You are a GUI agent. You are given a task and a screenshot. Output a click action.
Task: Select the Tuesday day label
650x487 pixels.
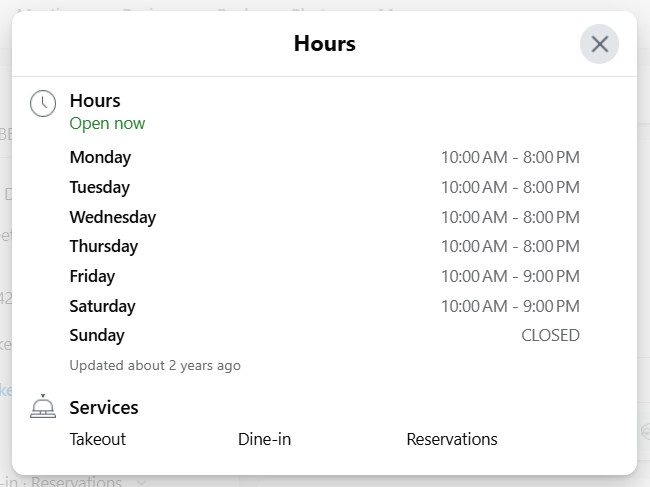click(100, 187)
